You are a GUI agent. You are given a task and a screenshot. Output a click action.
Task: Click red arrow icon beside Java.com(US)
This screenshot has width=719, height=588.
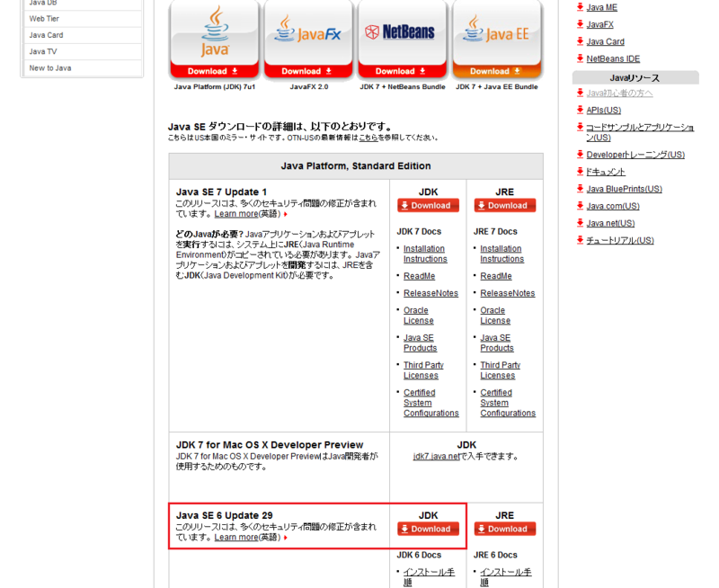580,206
